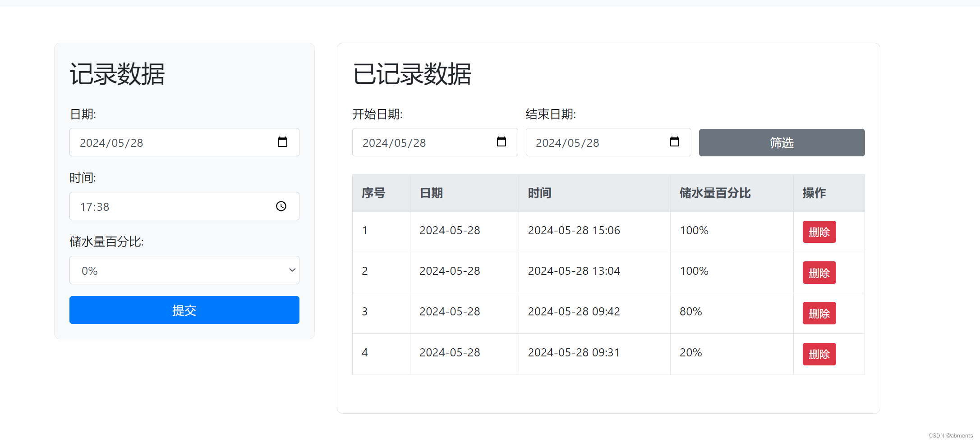Expand the 储水量百分比 dropdown showing 0%
Viewport: 980px width, 442px height.
click(184, 270)
